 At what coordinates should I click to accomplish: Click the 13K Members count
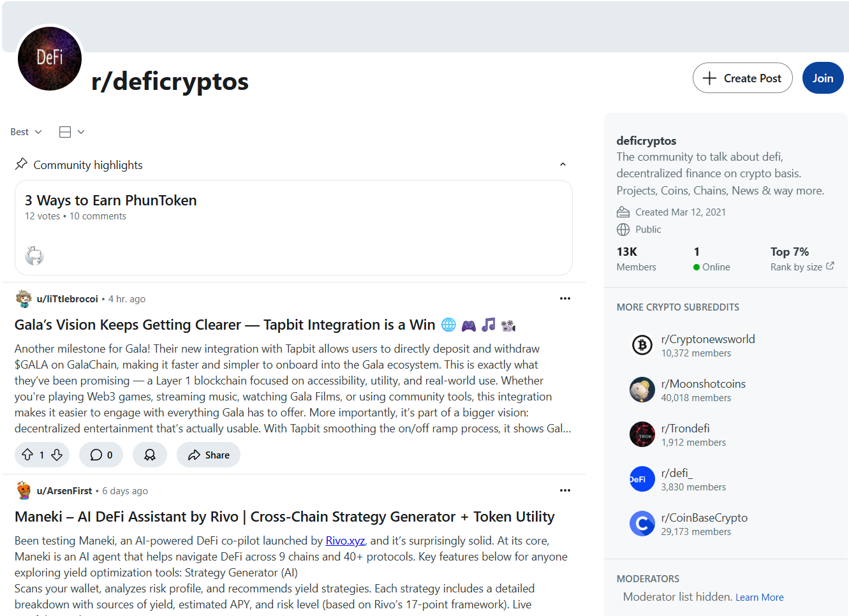pos(636,259)
